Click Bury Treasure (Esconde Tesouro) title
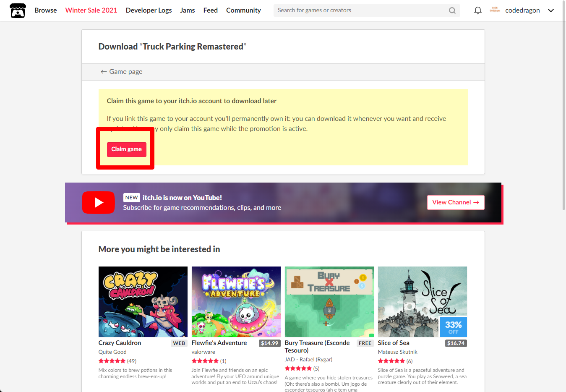This screenshot has width=566, height=392. [317, 347]
